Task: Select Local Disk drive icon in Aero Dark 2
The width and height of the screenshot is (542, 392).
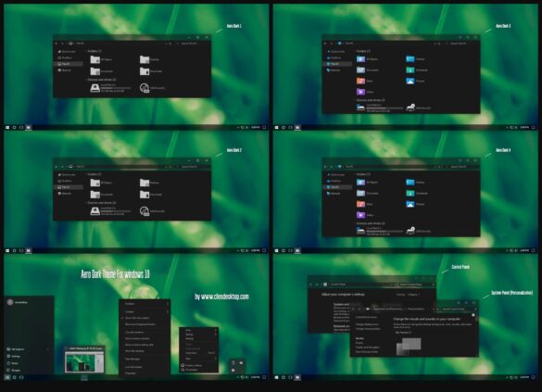Action: [95, 211]
